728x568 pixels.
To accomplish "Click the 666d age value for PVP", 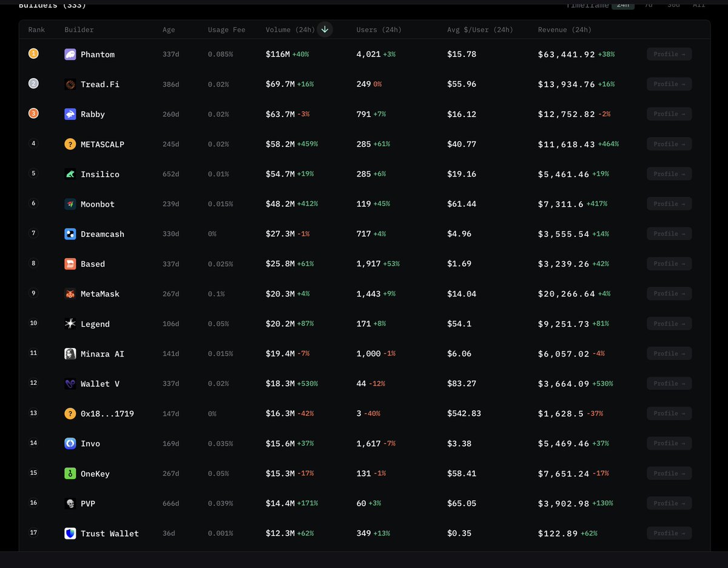I will (x=171, y=503).
